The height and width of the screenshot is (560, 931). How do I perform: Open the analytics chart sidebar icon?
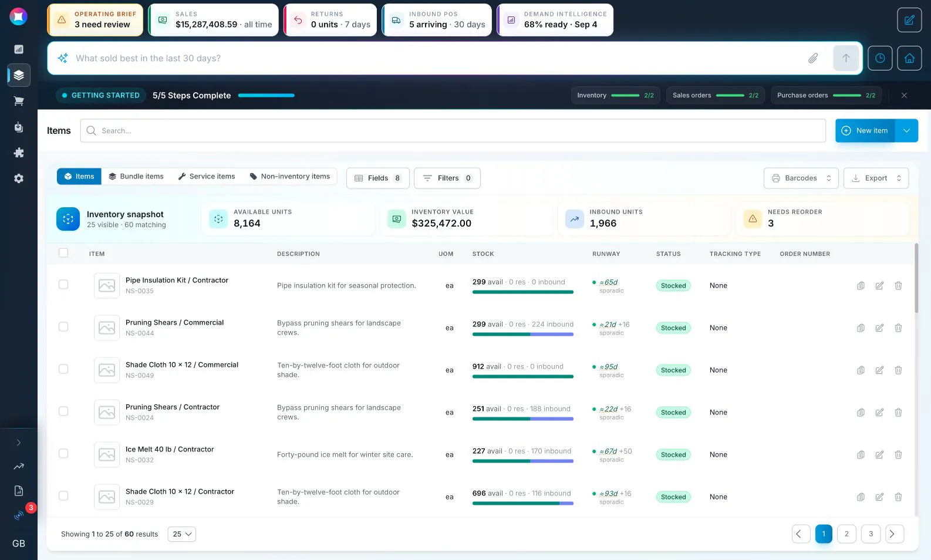(19, 49)
